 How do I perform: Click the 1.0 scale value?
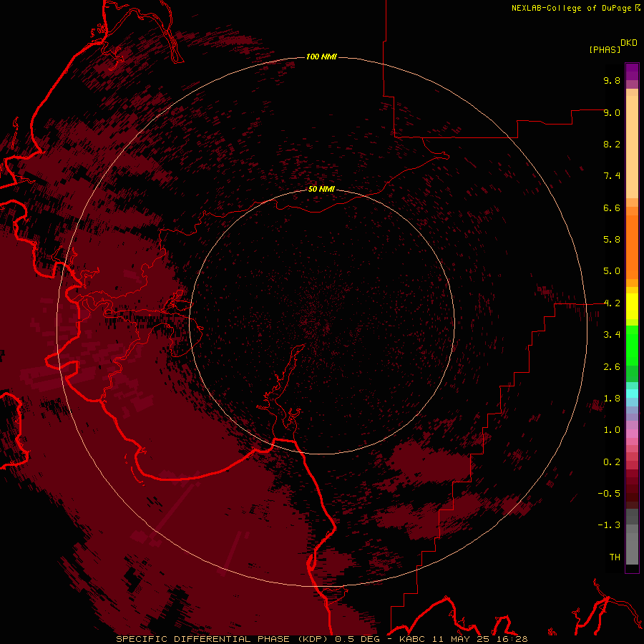pos(612,430)
